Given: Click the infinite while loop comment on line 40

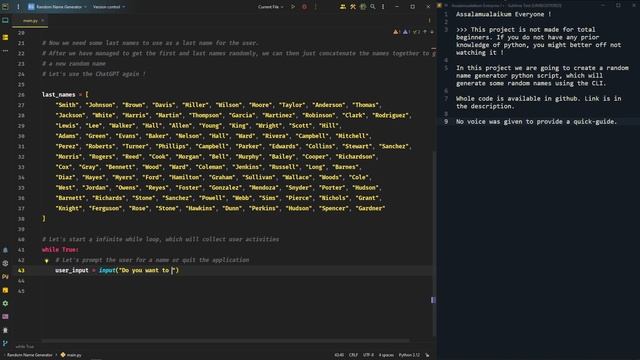Looking at the screenshot, I should tap(160, 239).
